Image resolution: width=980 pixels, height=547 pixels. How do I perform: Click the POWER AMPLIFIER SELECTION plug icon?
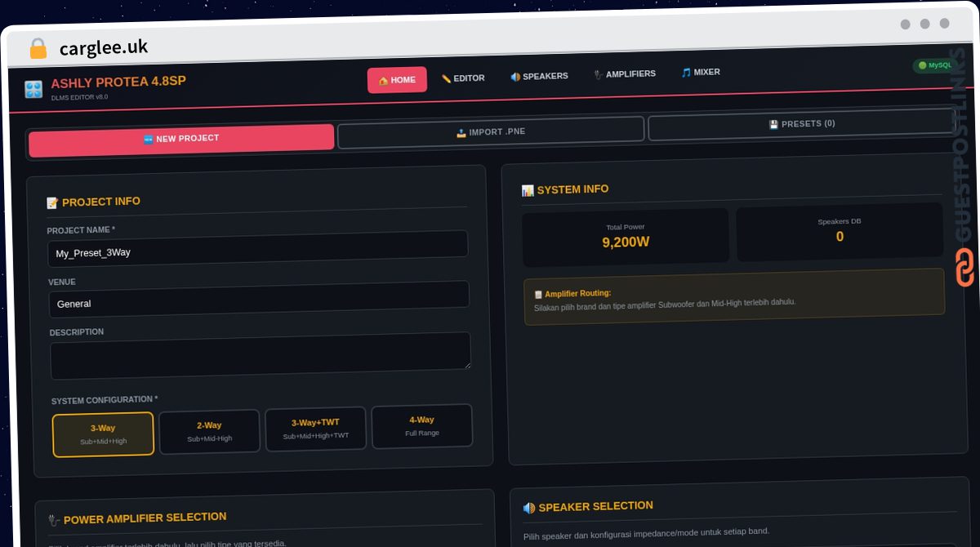click(54, 520)
